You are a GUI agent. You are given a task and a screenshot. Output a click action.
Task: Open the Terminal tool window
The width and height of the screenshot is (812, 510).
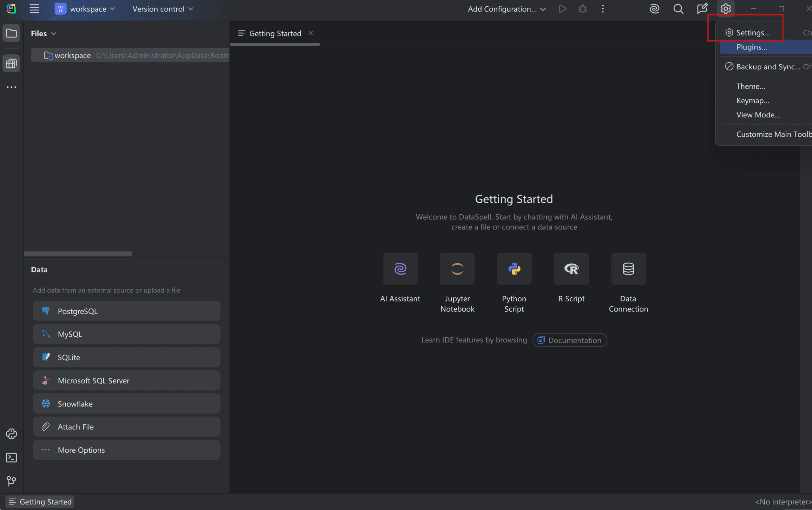(x=11, y=457)
